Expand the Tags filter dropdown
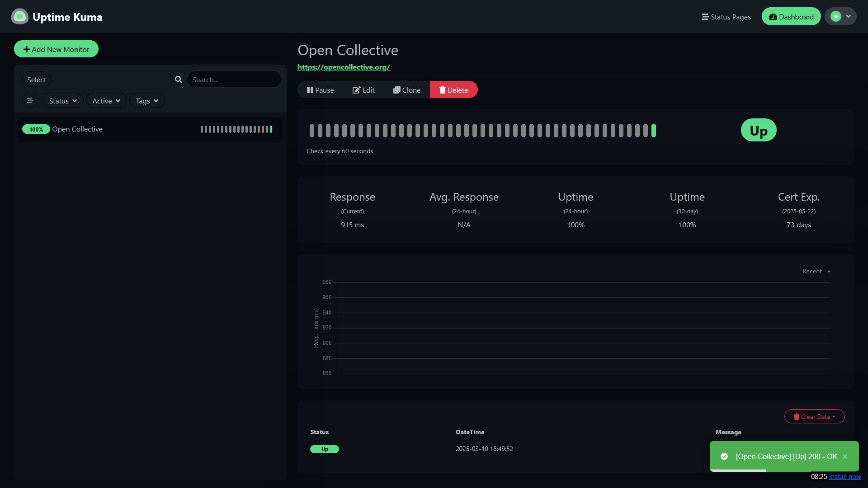 coord(147,101)
